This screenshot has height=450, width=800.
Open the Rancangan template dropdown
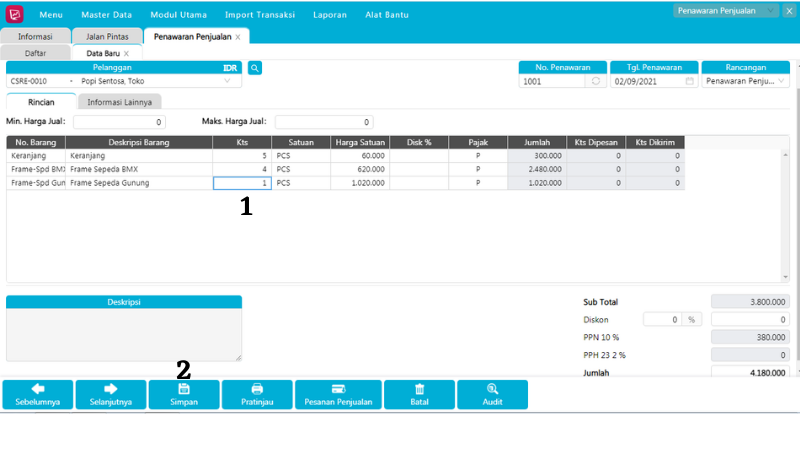coord(781,82)
